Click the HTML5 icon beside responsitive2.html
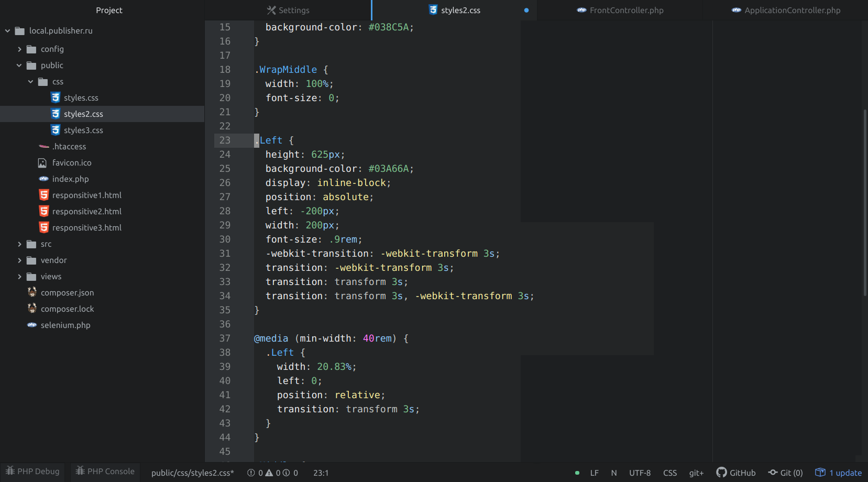Image resolution: width=868 pixels, height=482 pixels. (44, 211)
